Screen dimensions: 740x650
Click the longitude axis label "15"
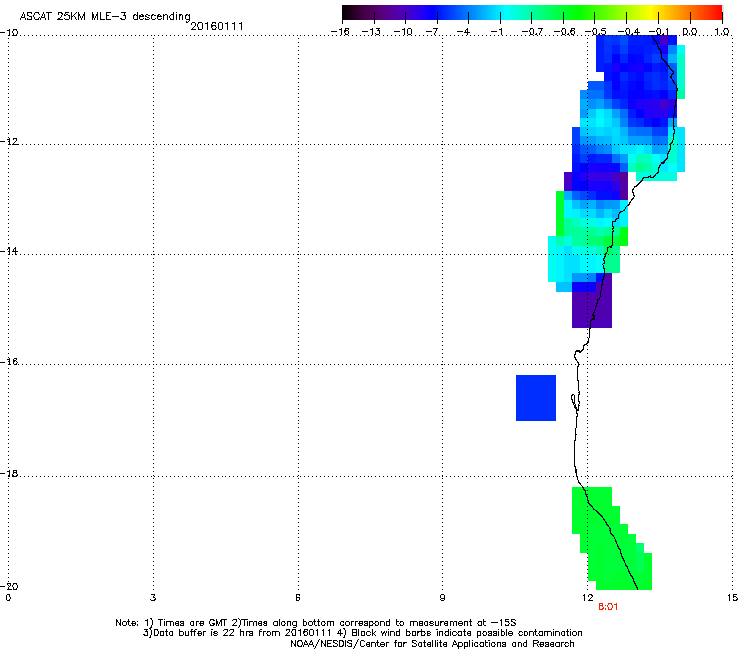[x=732, y=598]
